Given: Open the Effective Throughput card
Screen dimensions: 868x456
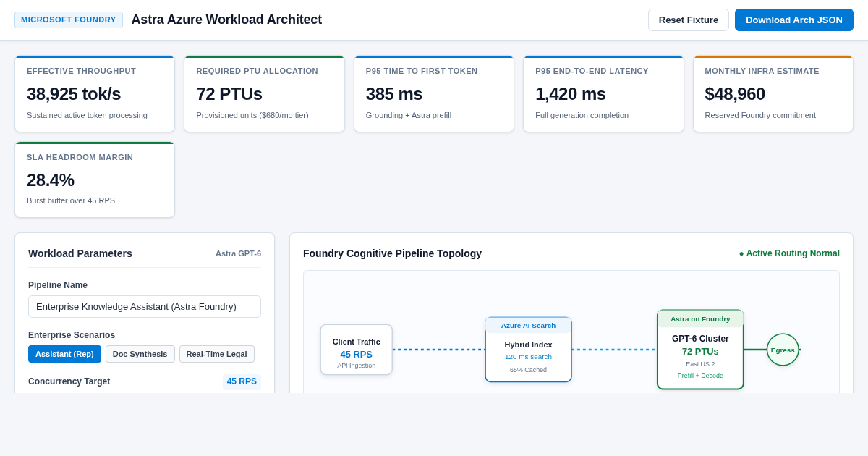Looking at the screenshot, I should click(x=95, y=94).
